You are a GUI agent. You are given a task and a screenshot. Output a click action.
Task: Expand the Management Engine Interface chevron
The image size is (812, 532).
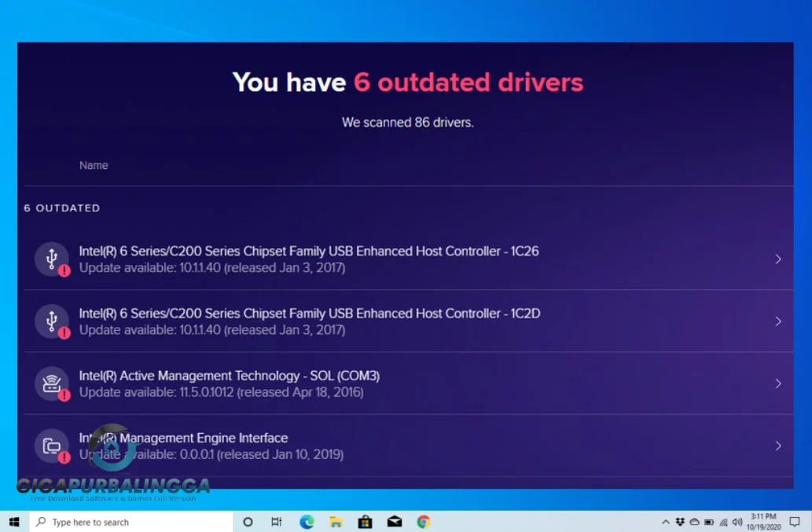pos(778,446)
